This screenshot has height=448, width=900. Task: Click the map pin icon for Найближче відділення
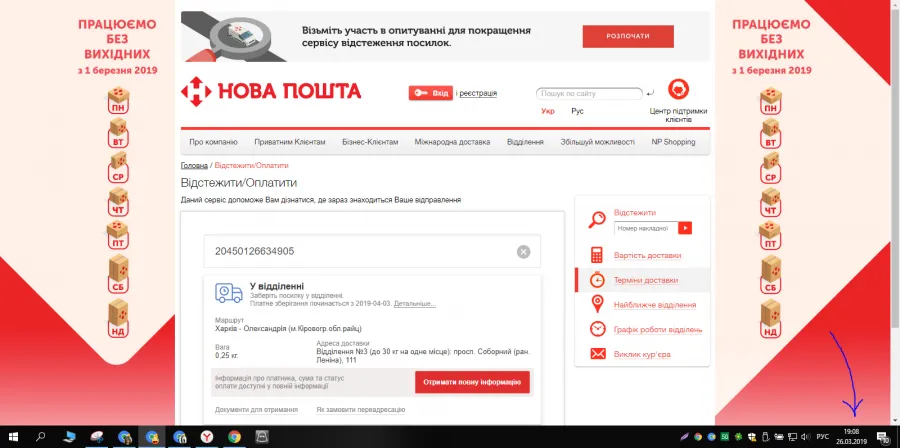click(x=598, y=304)
